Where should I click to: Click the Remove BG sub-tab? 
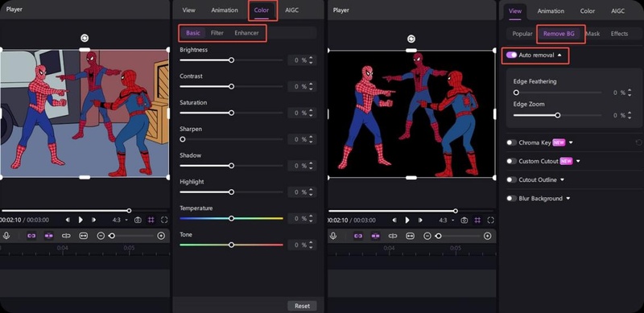[559, 34]
